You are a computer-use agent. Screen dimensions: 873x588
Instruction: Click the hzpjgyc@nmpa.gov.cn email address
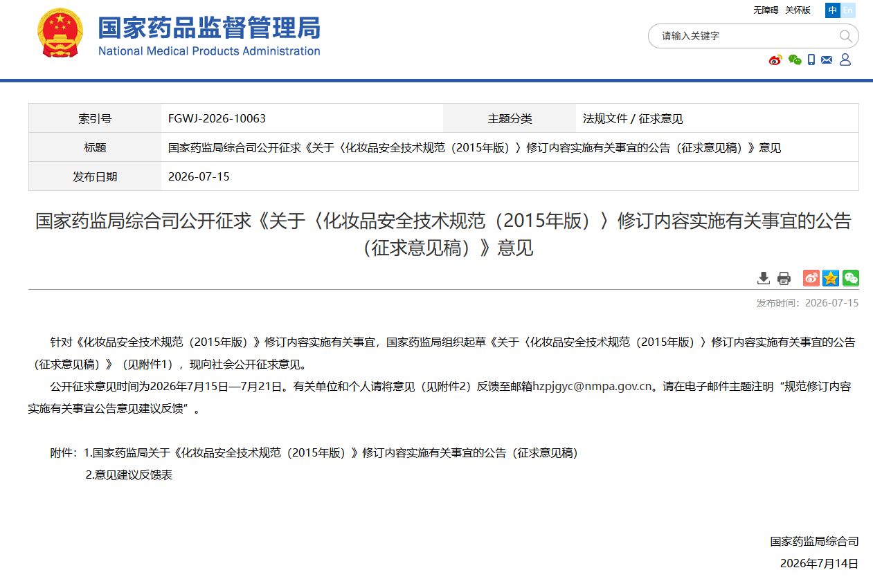coord(592,387)
